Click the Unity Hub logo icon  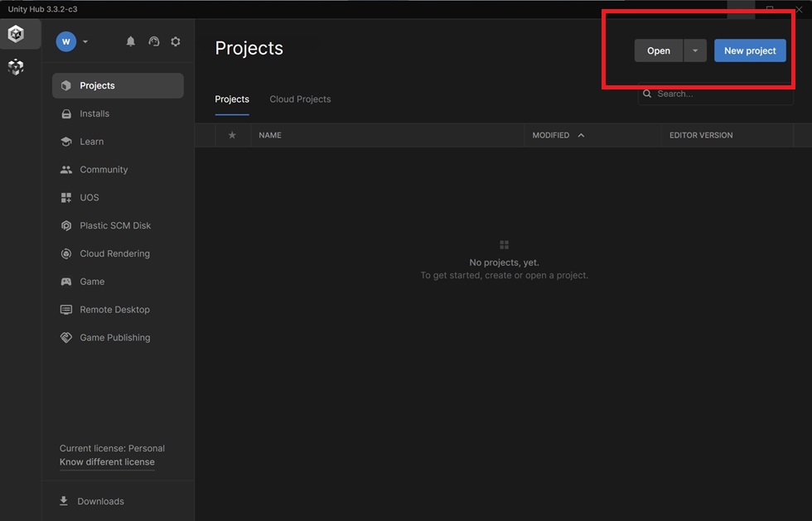16,34
